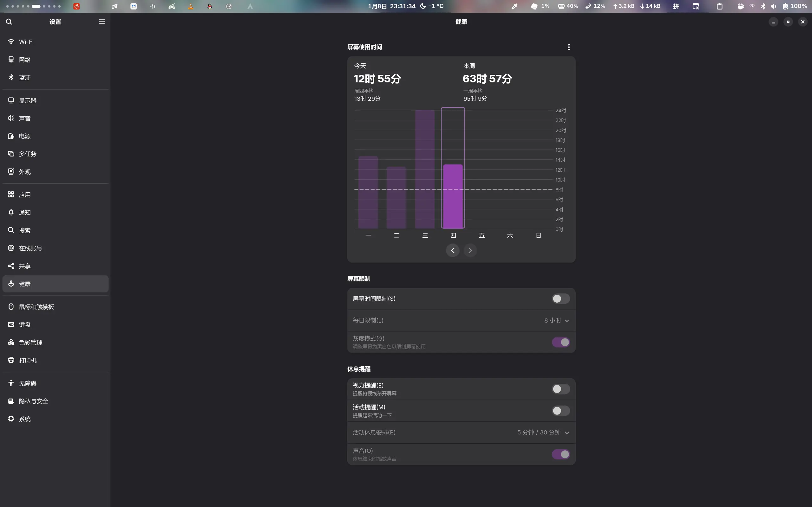Turn on 视力提醒 toggle
Image resolution: width=812 pixels, height=507 pixels.
click(560, 389)
